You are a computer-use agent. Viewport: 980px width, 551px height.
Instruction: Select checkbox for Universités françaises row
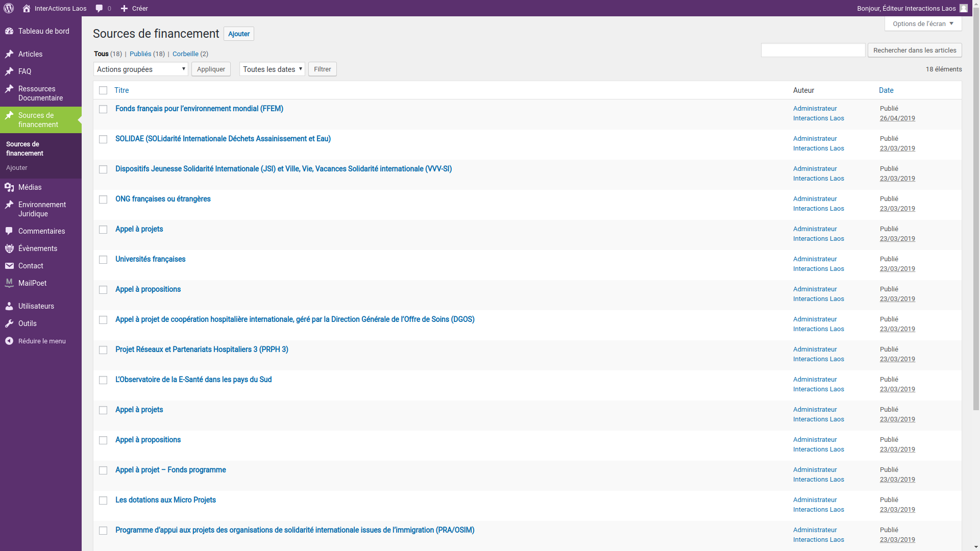pyautogui.click(x=103, y=260)
